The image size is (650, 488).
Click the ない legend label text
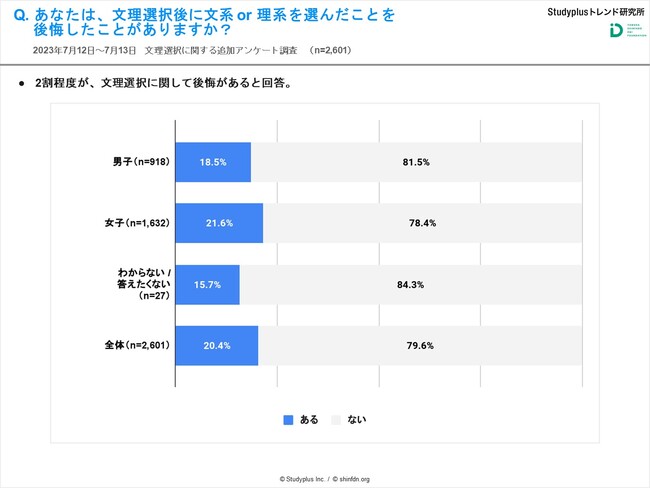point(356,419)
